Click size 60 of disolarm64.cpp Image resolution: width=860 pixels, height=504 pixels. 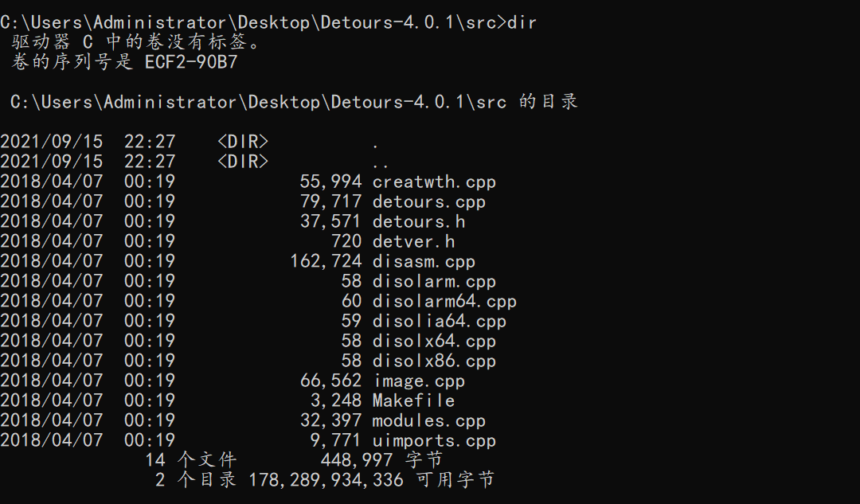click(x=352, y=301)
